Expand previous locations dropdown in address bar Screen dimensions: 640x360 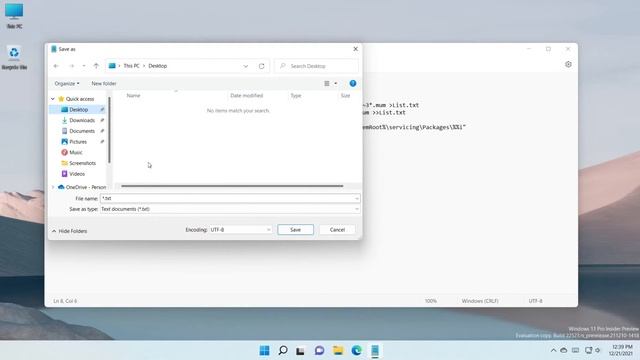(x=246, y=66)
